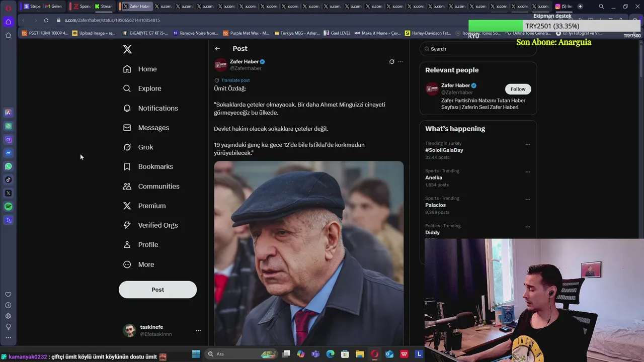Open more options for Palacios trend
The image size is (644, 362).
(528, 199)
